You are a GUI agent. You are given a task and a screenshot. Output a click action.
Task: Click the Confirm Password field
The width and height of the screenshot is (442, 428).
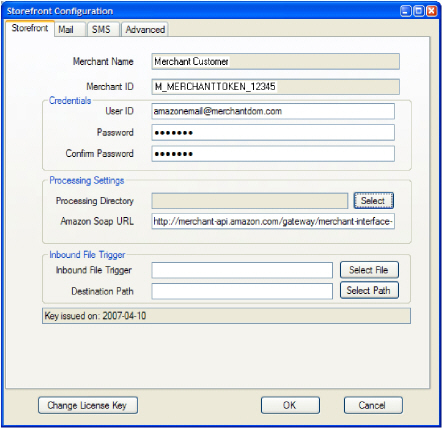[x=273, y=154]
